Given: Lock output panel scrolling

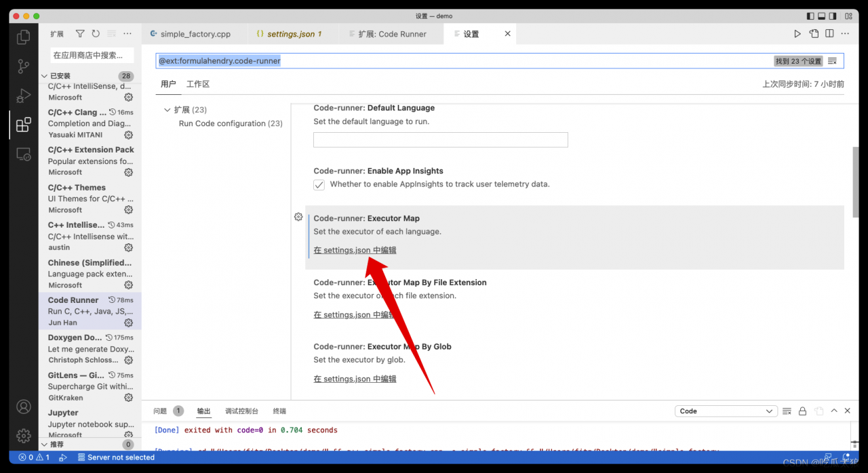Looking at the screenshot, I should [802, 411].
